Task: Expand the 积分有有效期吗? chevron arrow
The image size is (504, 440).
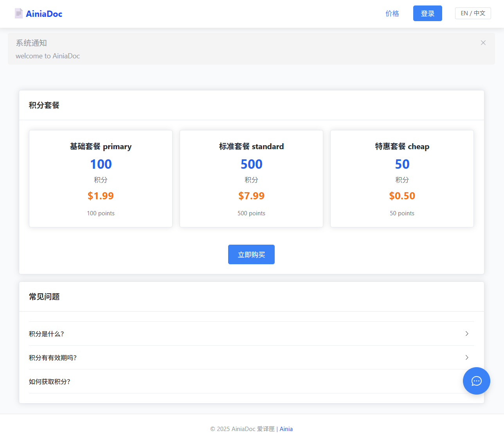Action: coord(466,357)
